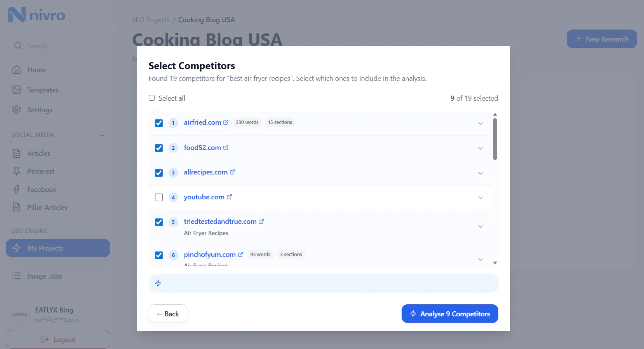Open allrecipes.com external link icon
The height and width of the screenshot is (349, 644).
pyautogui.click(x=232, y=172)
